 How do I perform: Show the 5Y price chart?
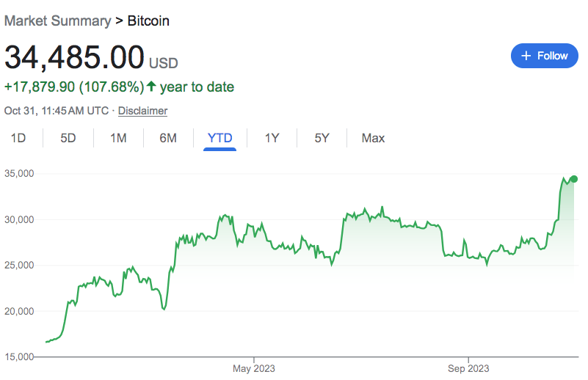[322, 138]
